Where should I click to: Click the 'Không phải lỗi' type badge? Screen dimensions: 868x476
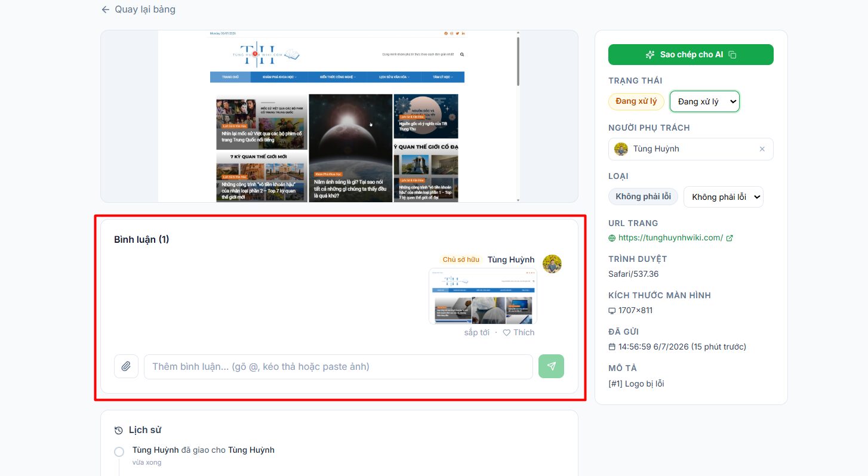(643, 197)
